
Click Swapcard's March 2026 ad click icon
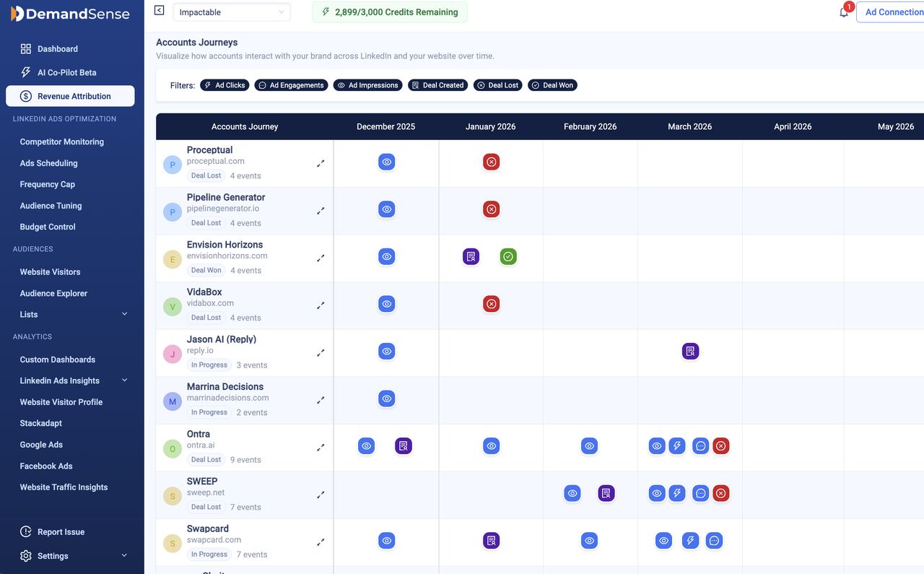click(691, 541)
